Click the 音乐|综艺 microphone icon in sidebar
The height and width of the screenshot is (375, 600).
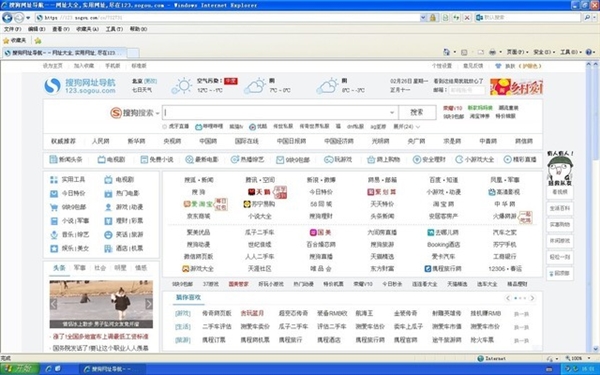coord(54,235)
